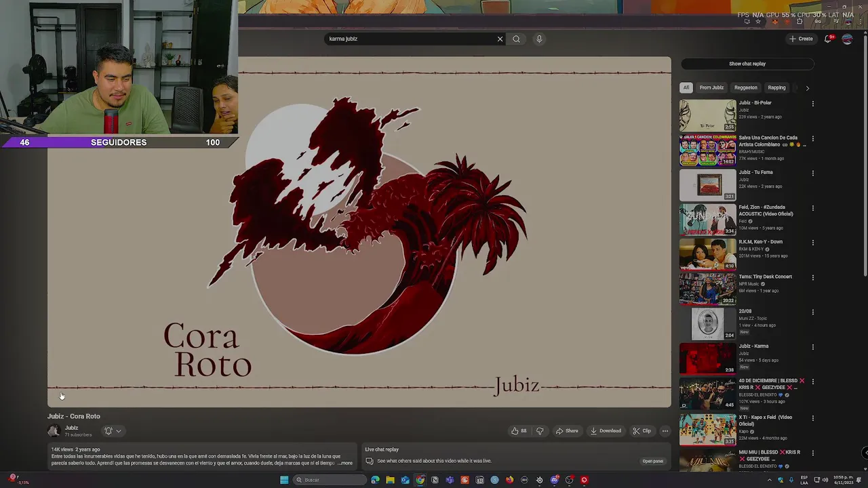868x488 pixels.
Task: Click the Download button
Action: (x=606, y=431)
